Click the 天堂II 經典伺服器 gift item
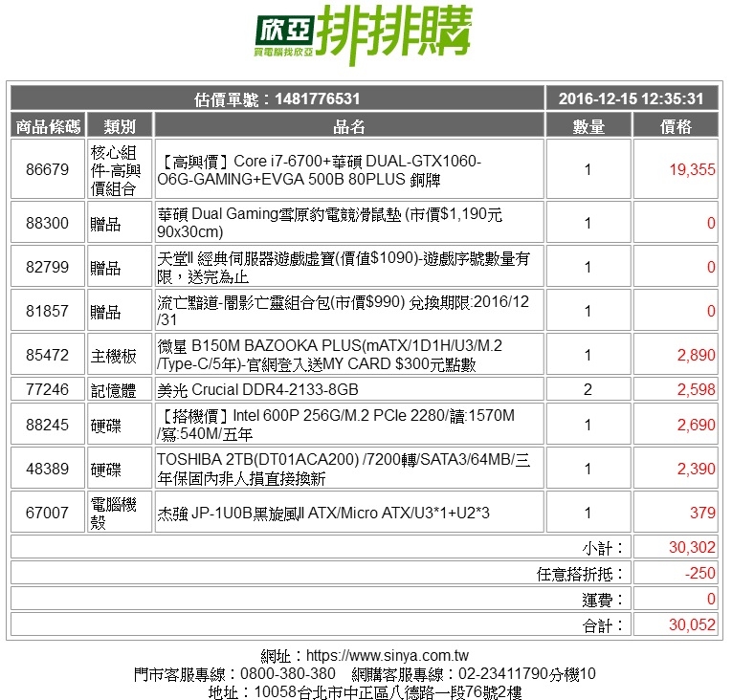This screenshot has height=700, width=732. click(349, 266)
